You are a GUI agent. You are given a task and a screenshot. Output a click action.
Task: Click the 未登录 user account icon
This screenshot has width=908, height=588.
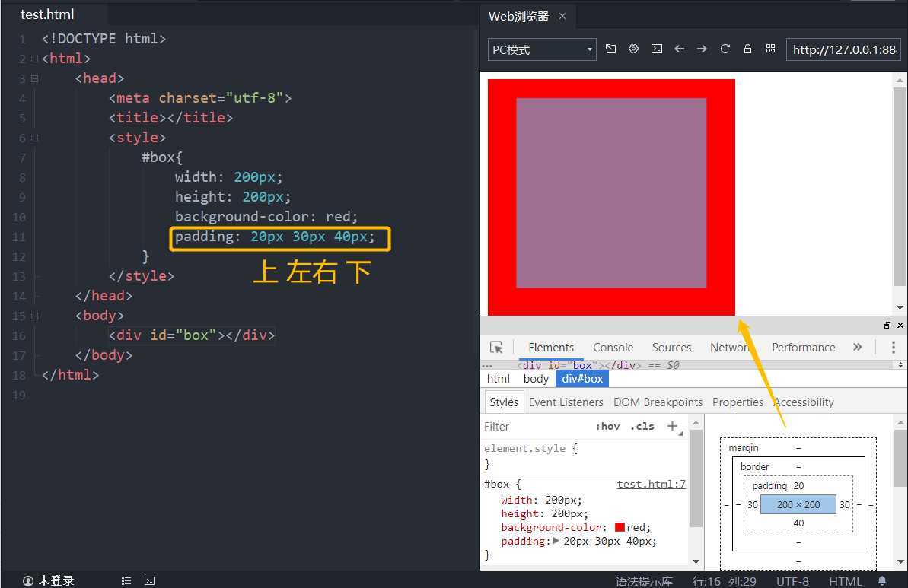pyautogui.click(x=28, y=580)
